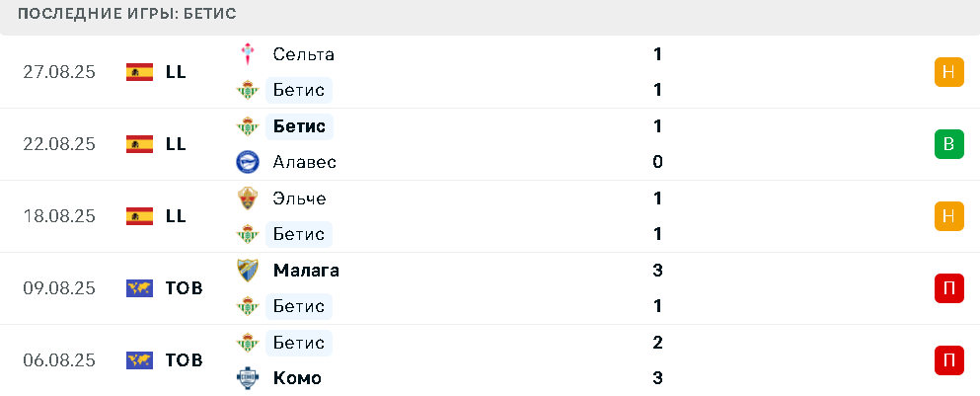Click the Celta club crest icon
The width and height of the screenshot is (980, 396).
pos(248,54)
